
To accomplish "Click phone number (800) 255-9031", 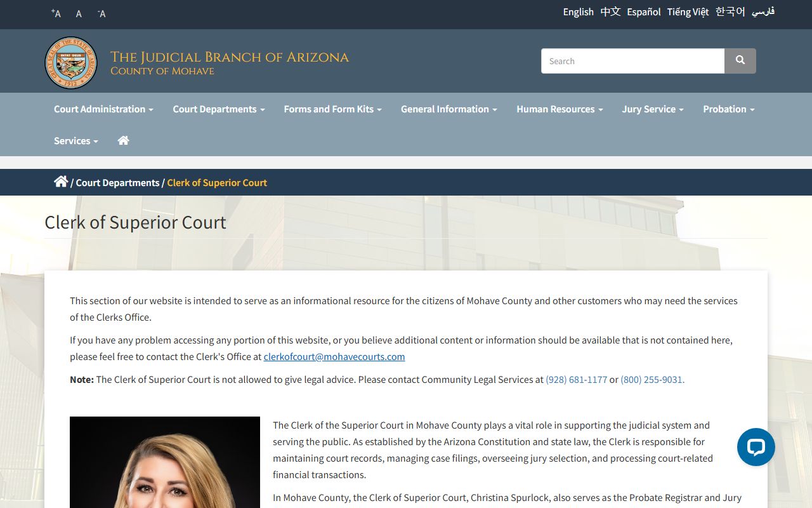I will 653,380.
